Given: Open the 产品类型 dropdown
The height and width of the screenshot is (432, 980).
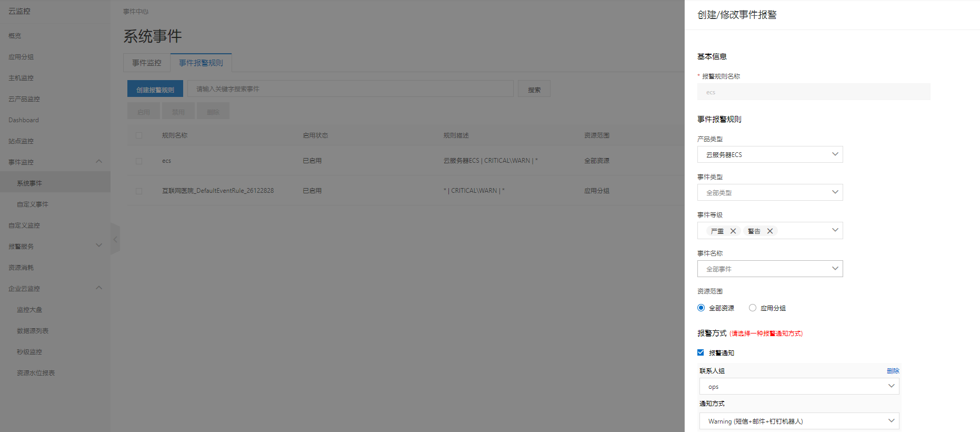Looking at the screenshot, I should click(769, 154).
